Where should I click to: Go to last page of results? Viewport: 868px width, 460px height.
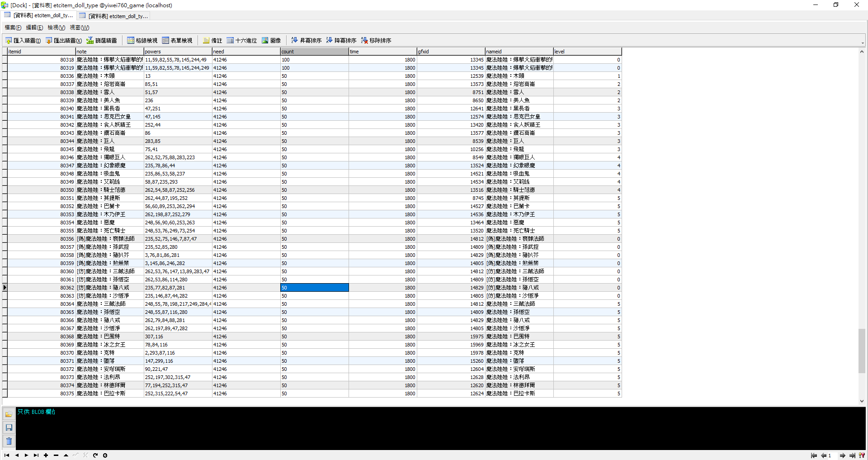[852, 455]
